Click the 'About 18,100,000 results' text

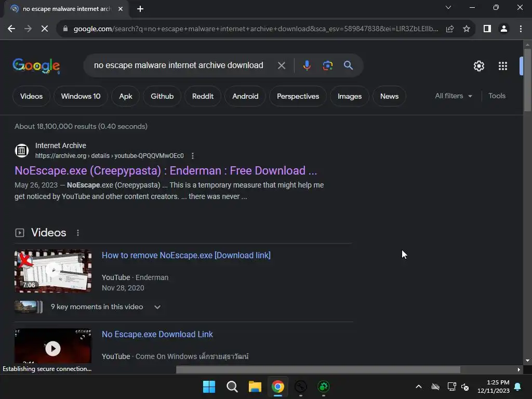[81, 127]
